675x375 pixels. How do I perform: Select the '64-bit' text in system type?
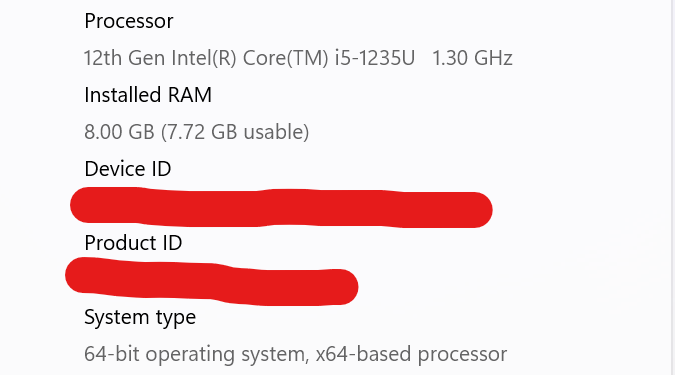click(x=111, y=354)
